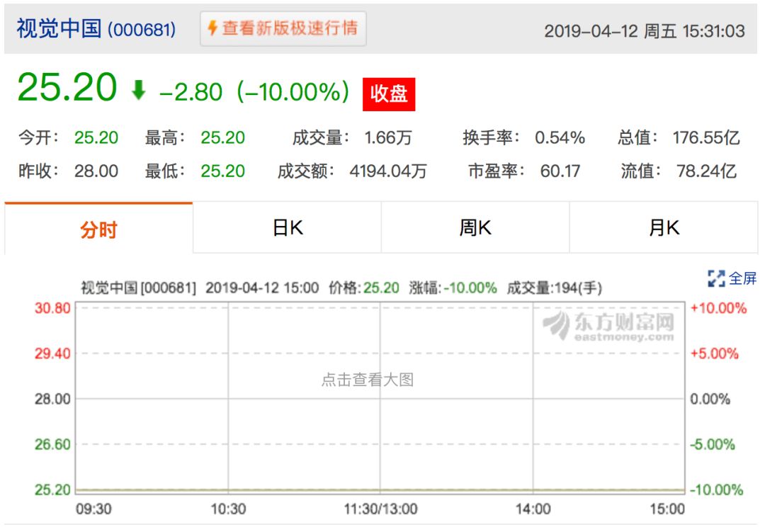Switch to the 日K tab
This screenshot has height=532, width=765.
click(x=287, y=228)
